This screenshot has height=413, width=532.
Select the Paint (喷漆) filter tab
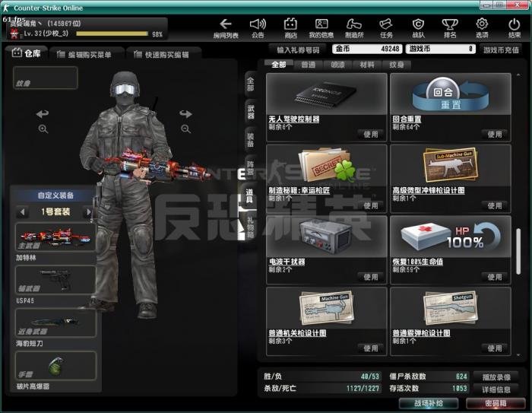coord(337,65)
